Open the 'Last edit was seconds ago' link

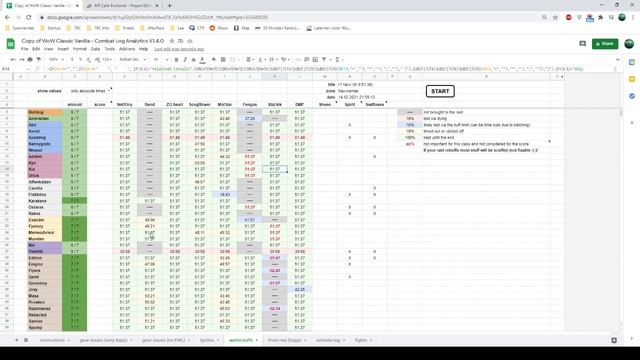(x=179, y=49)
